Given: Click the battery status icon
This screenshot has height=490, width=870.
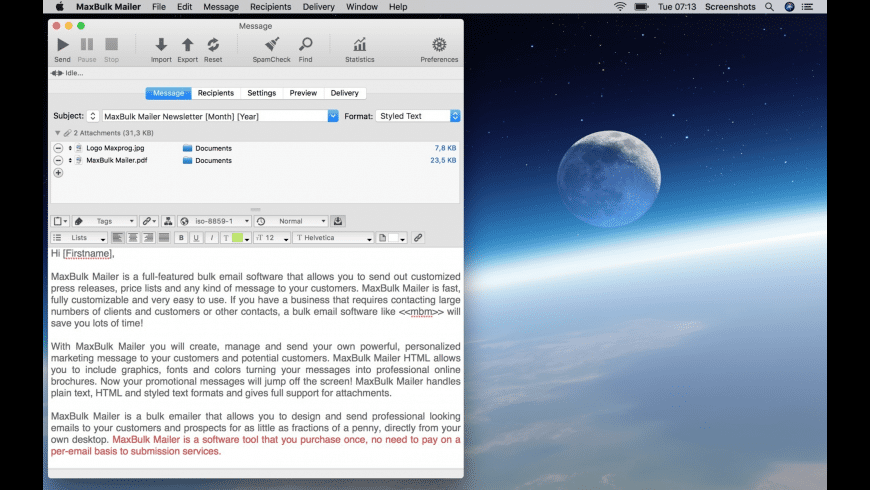Looking at the screenshot, I should (x=641, y=7).
